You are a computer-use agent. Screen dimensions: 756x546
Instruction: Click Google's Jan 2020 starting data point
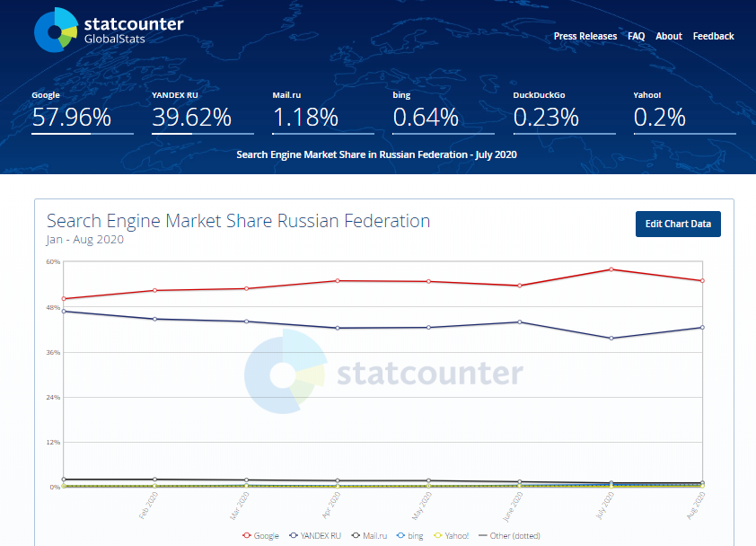[x=64, y=298]
